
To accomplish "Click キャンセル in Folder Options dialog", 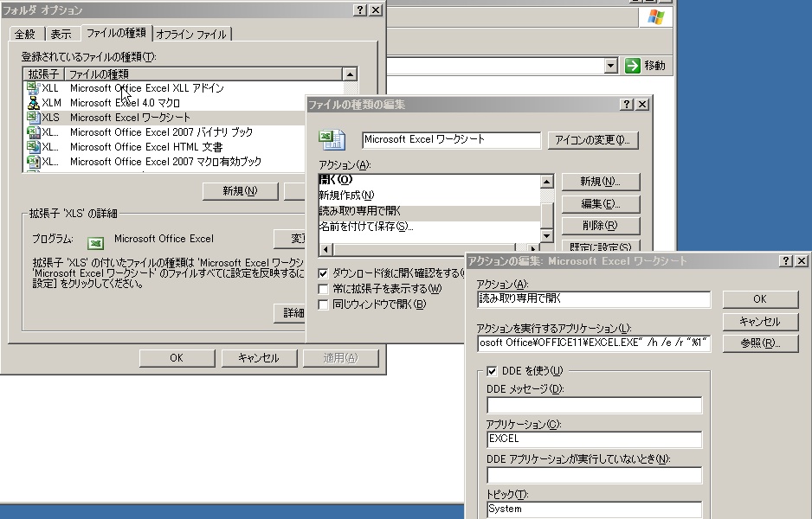I will [259, 357].
